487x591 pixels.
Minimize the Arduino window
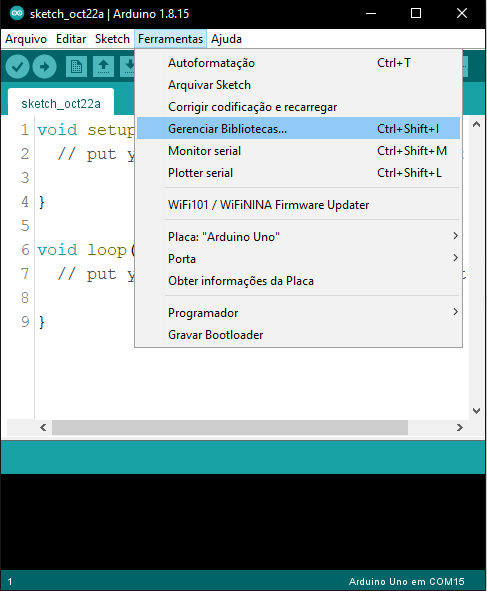(371, 14)
